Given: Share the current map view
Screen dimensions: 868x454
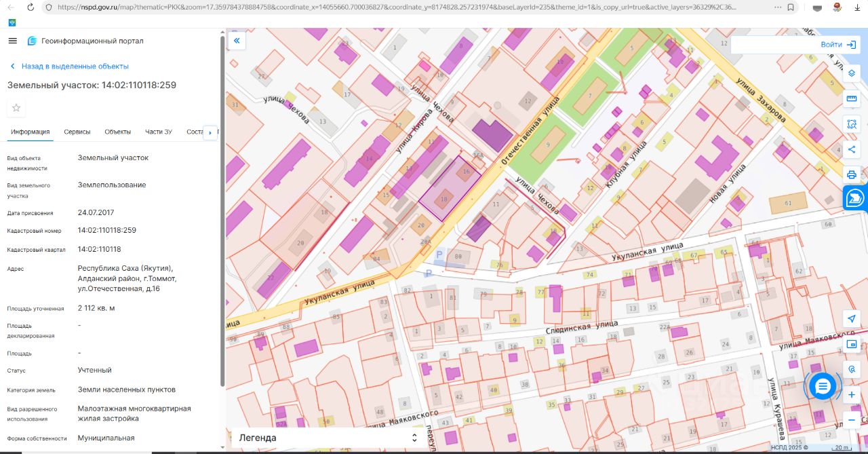Looking at the screenshot, I should (852, 149).
